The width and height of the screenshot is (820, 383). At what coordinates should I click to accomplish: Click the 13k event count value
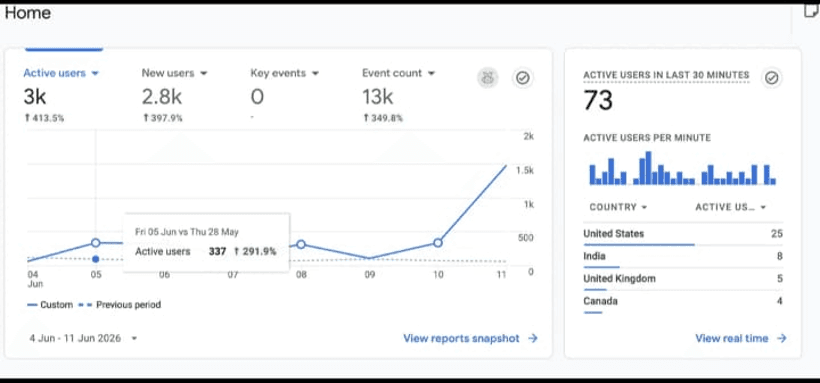(x=378, y=97)
